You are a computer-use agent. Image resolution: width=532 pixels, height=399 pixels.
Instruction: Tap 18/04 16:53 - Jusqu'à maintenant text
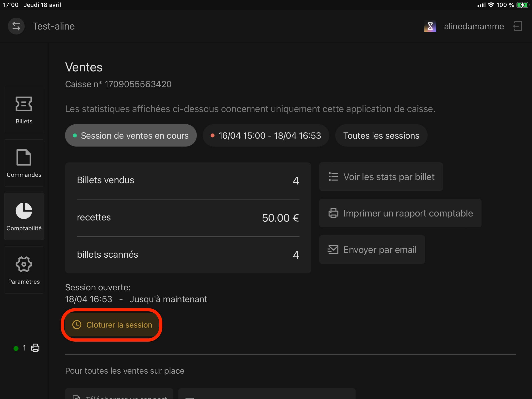tap(136, 299)
